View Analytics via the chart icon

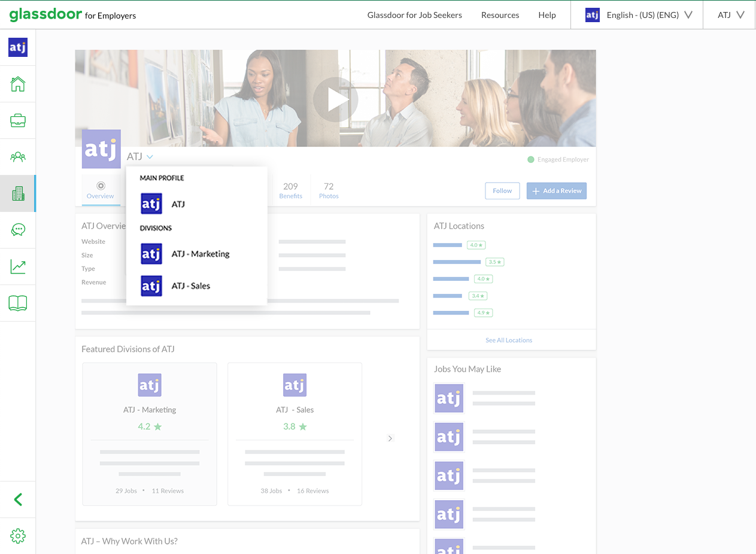pyautogui.click(x=18, y=266)
